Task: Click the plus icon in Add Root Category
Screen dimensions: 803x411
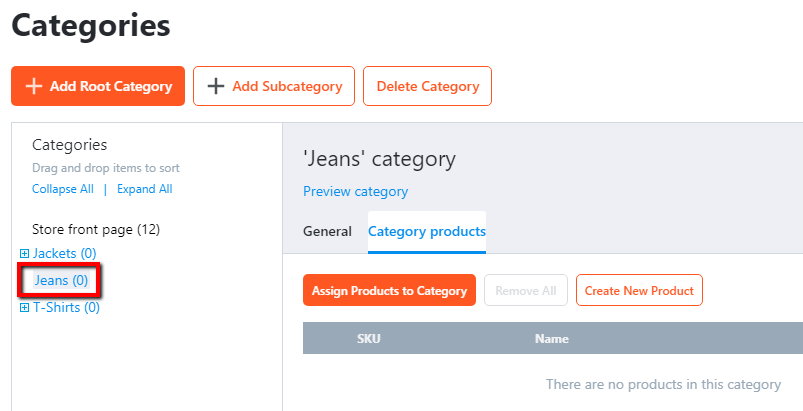Action: [x=34, y=86]
